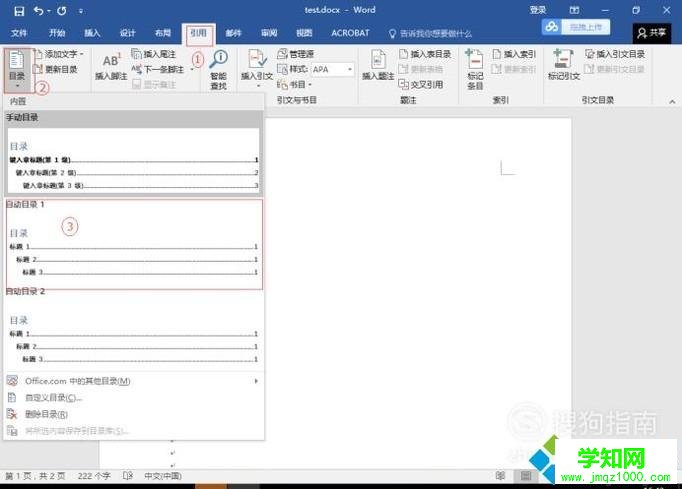Click the Tell me what to do search box
Screen dimensions: 682x489
431,33
